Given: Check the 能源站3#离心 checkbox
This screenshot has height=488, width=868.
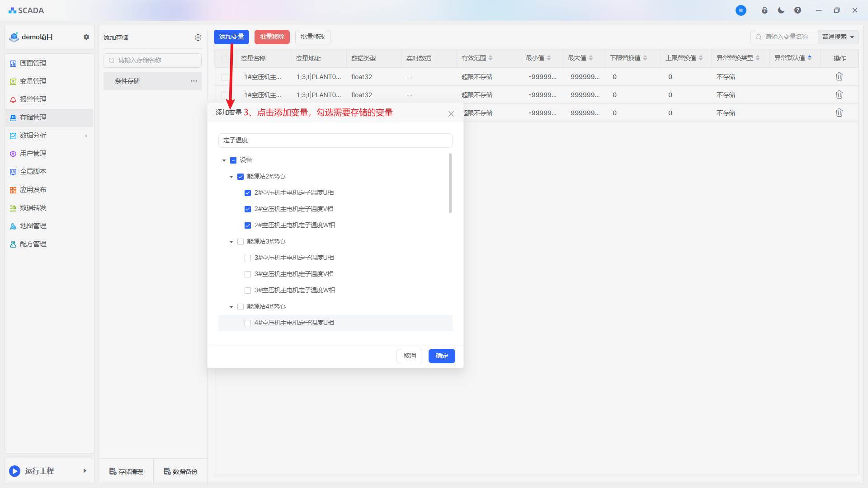Looking at the screenshot, I should pos(241,242).
